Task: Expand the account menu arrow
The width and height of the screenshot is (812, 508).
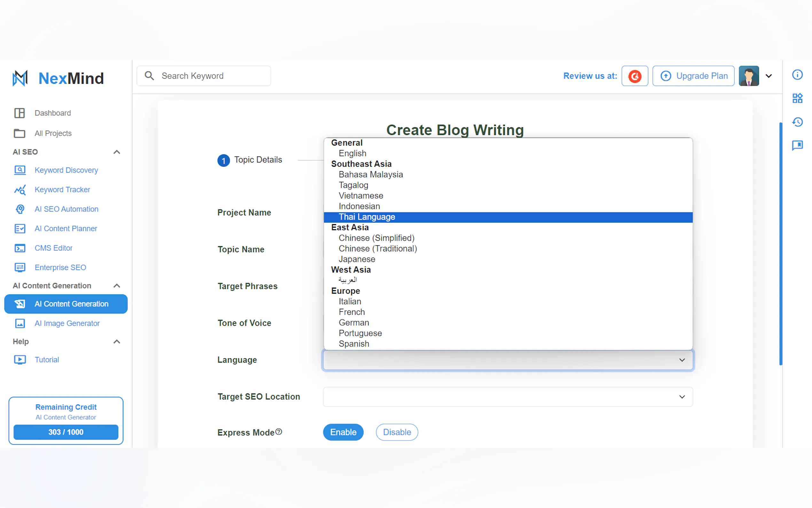Action: tap(768, 76)
